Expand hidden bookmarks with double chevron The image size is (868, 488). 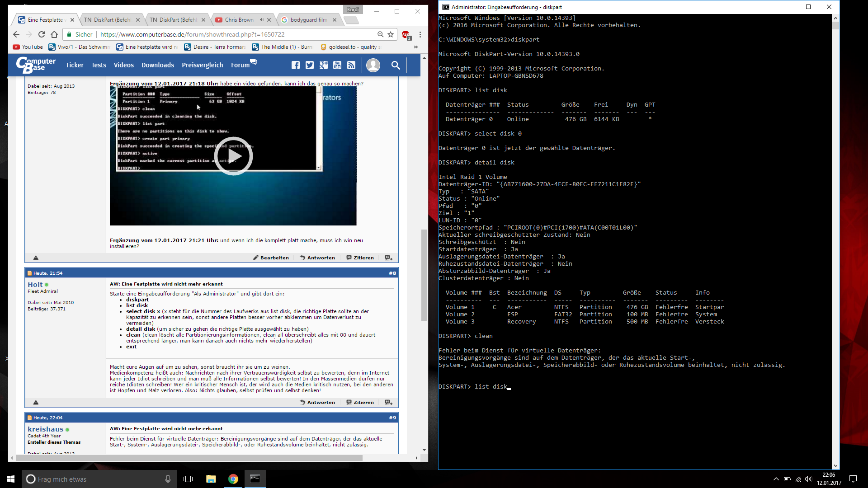(415, 47)
